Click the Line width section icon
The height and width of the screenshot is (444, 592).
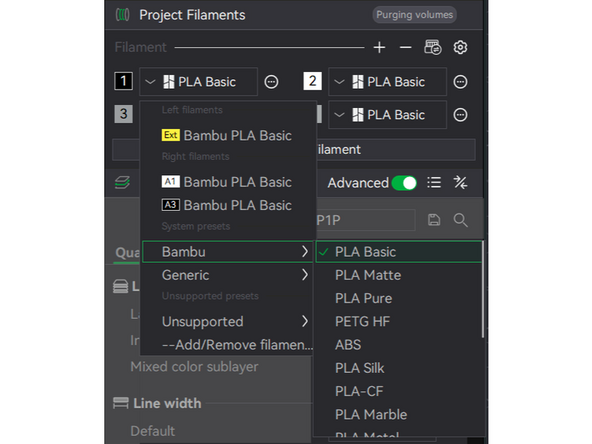click(x=120, y=403)
